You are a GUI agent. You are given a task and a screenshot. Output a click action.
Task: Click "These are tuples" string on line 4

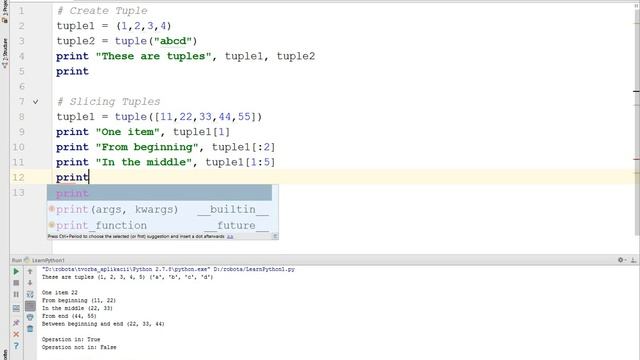click(x=153, y=56)
